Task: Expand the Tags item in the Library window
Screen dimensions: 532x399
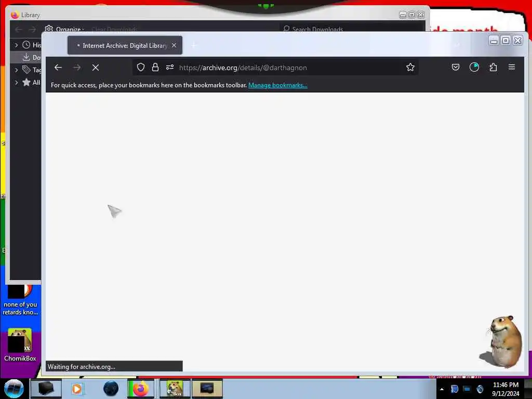Action: (16, 70)
